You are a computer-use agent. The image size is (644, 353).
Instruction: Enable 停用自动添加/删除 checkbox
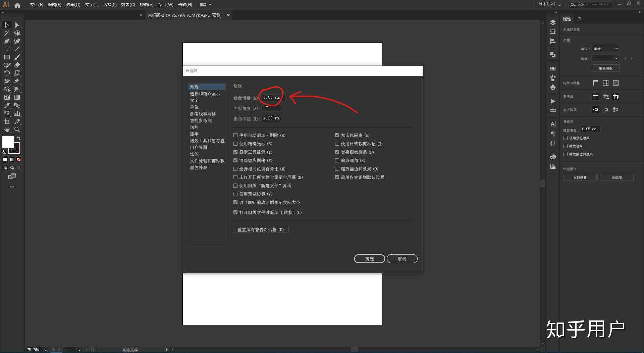(x=235, y=135)
